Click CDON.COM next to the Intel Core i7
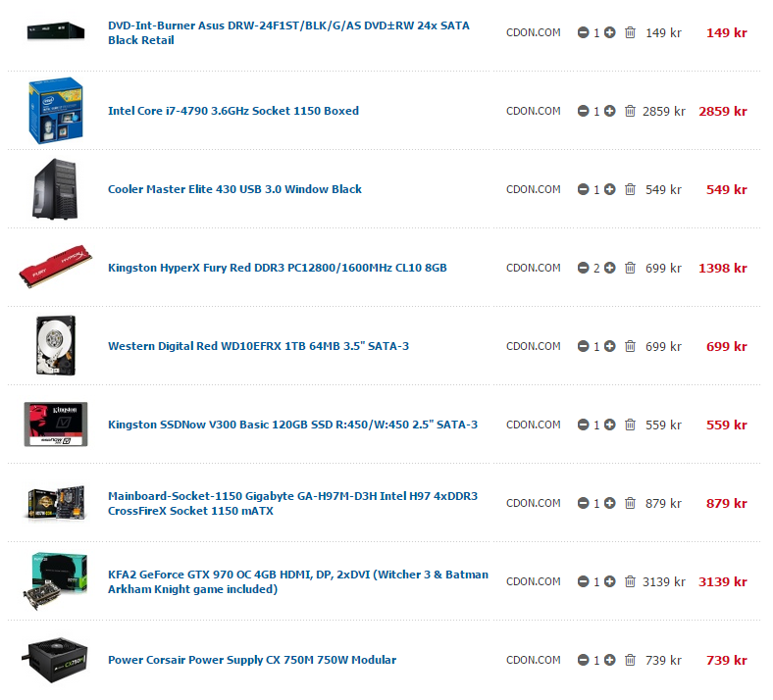 (x=534, y=111)
